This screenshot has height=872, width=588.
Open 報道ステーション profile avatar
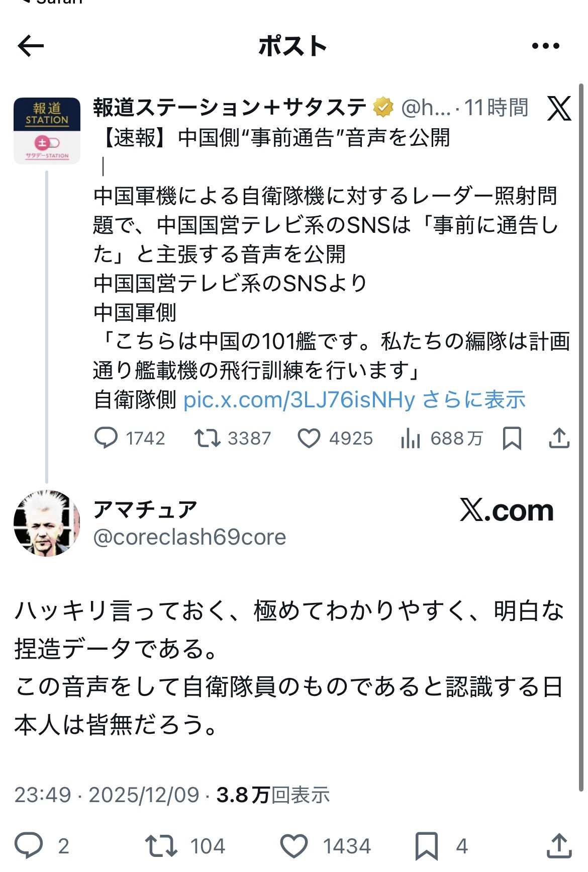point(47,131)
